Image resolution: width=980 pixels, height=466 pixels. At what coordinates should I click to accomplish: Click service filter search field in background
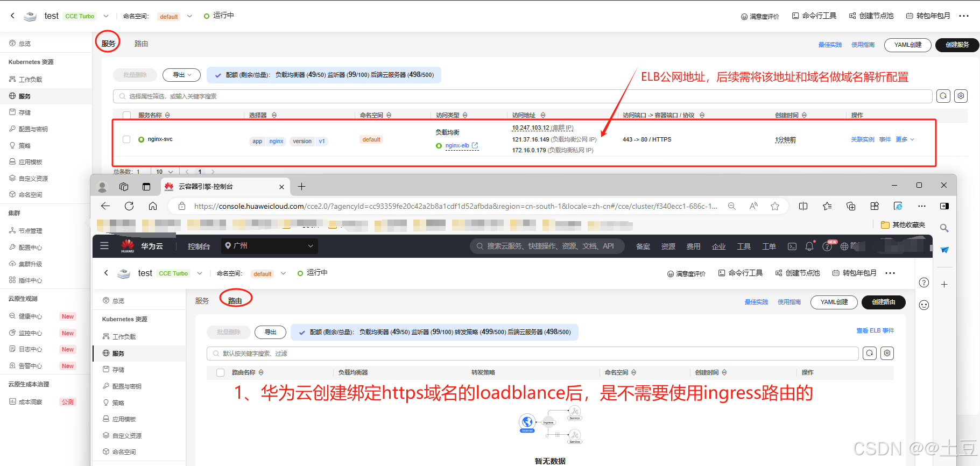point(522,96)
